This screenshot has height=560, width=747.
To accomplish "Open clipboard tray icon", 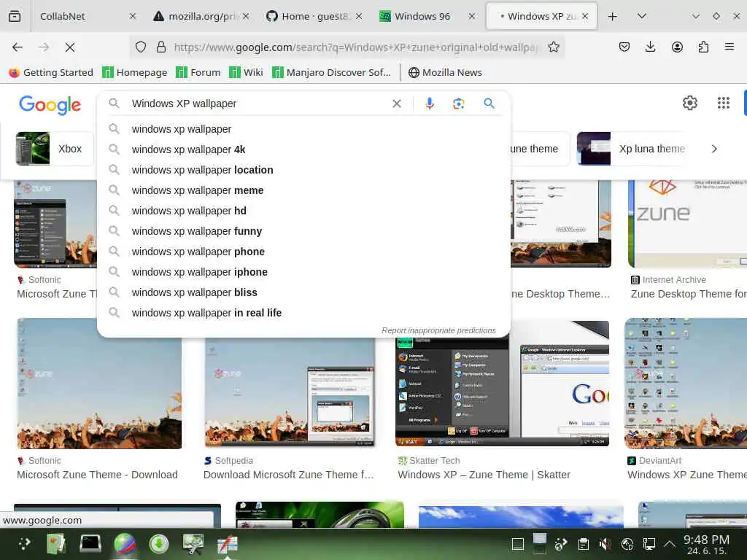I will [583, 544].
